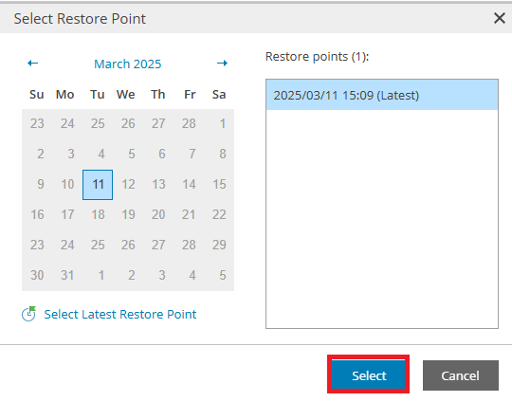Go to previous month with left arrow
The height and width of the screenshot is (420, 512).
[x=32, y=63]
